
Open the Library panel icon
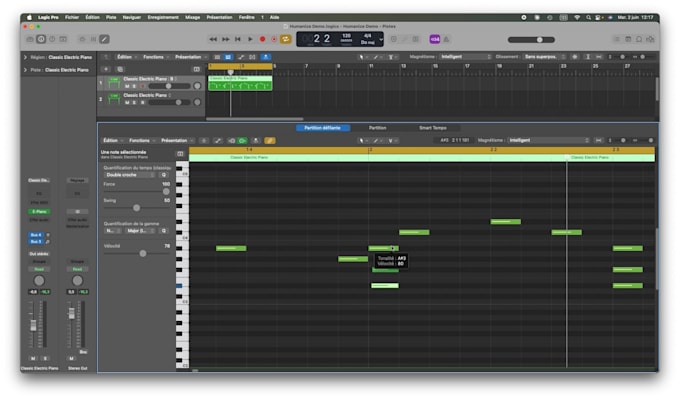pos(29,39)
